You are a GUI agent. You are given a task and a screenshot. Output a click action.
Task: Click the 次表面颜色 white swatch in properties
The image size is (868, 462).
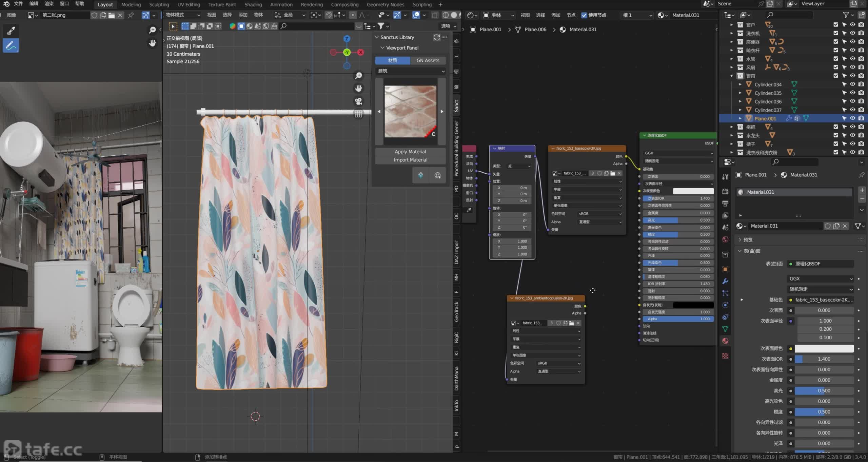click(824, 348)
